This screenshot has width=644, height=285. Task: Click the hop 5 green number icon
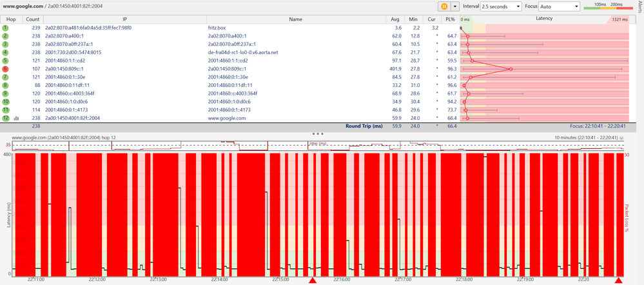pos(5,61)
